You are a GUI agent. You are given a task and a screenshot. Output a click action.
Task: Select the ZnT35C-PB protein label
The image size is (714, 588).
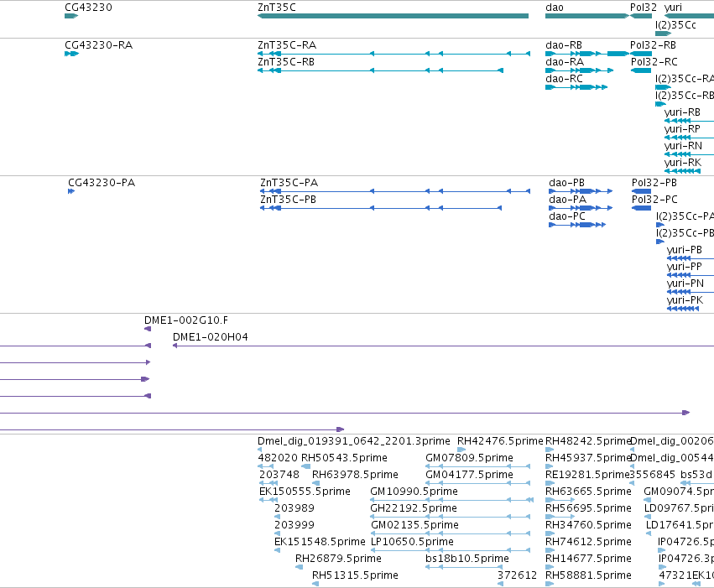pos(289,200)
